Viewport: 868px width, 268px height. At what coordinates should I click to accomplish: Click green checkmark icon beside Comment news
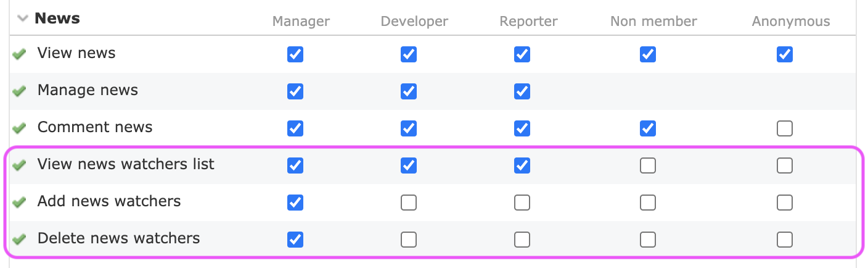point(20,128)
